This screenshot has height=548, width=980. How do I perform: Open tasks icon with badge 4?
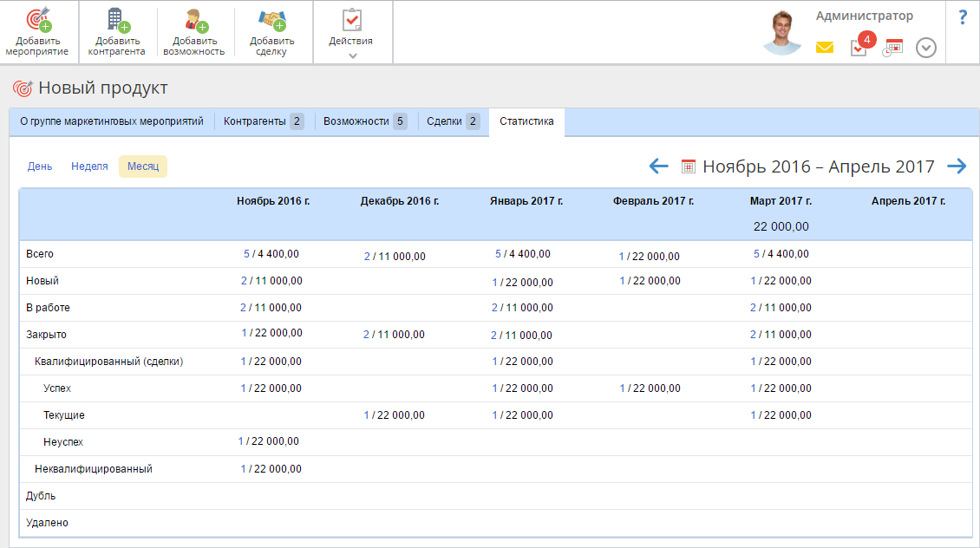click(859, 47)
